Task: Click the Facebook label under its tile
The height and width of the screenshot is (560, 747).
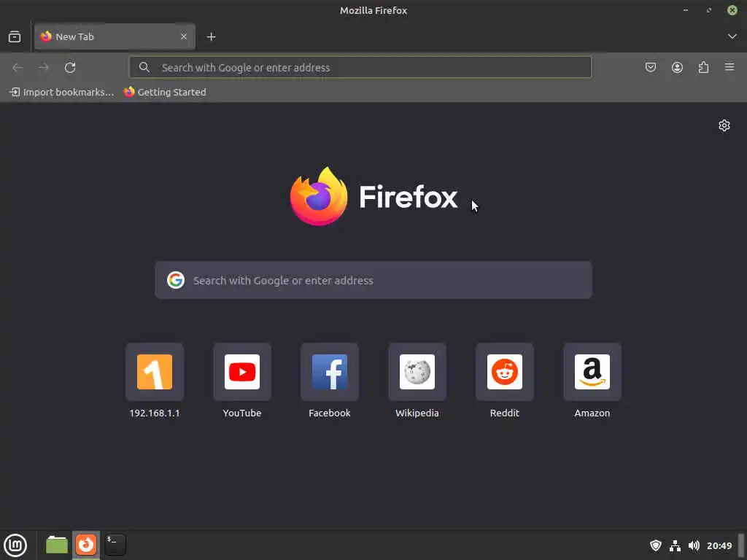Action: pyautogui.click(x=330, y=413)
